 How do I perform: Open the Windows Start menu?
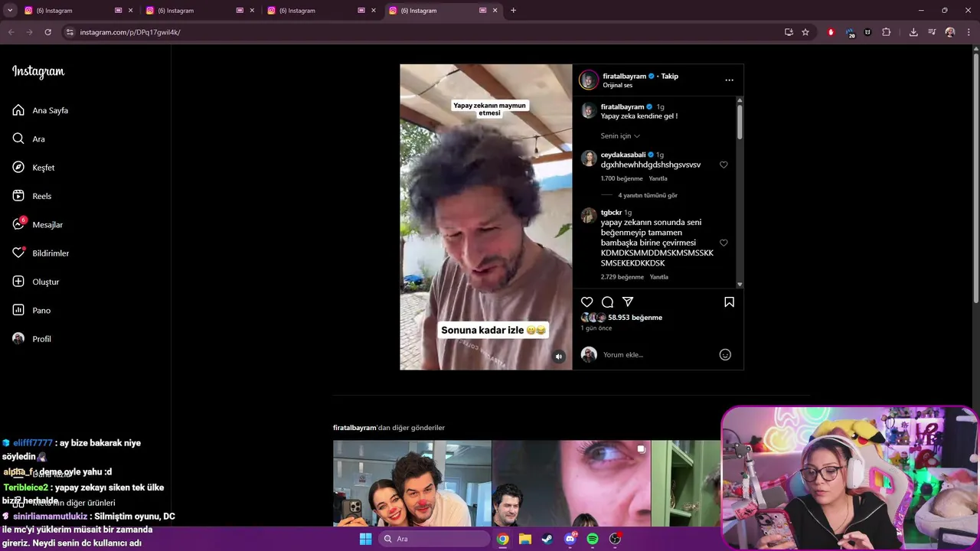(x=365, y=539)
